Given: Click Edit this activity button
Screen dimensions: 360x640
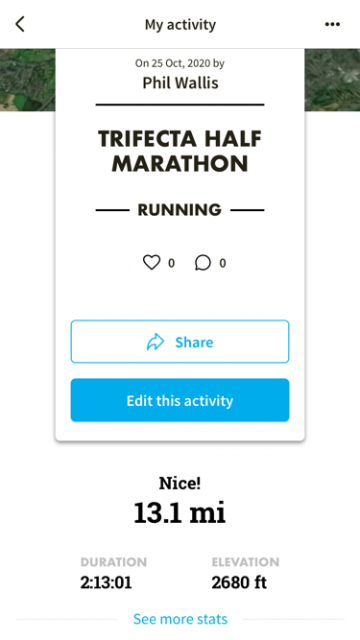Looking at the screenshot, I should click(180, 400).
